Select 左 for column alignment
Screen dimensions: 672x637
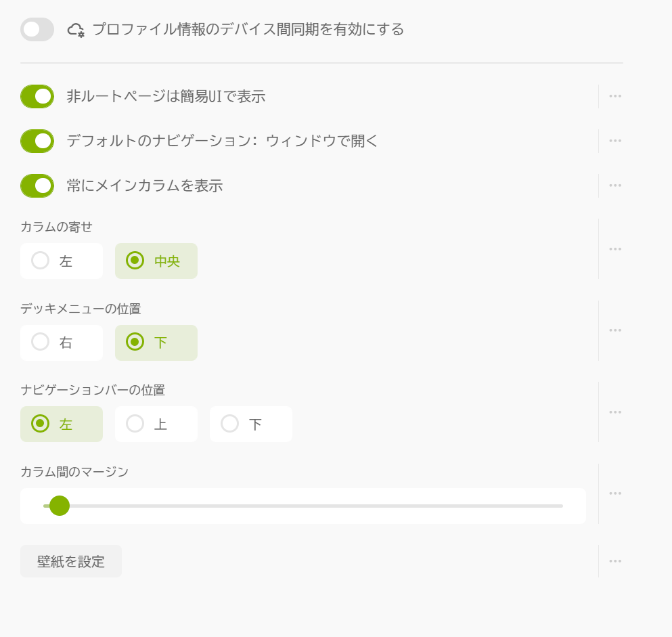(61, 261)
